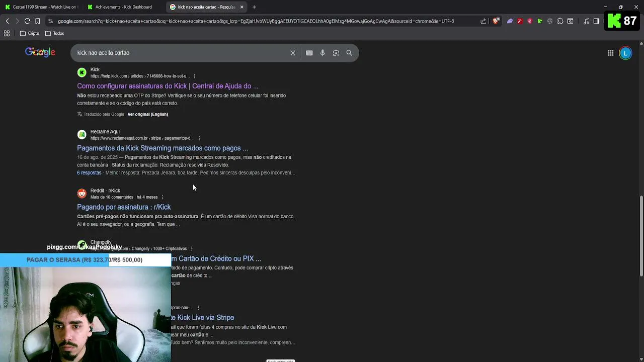Click the PAGAR O SERASA donation progress bar
Screen dimensions: 644x362
point(86,260)
